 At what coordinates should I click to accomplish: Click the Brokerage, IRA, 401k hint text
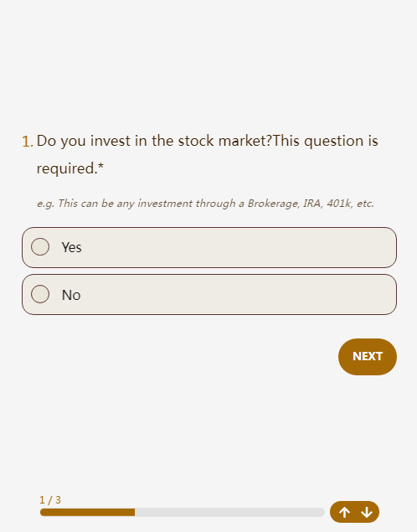[x=205, y=204]
